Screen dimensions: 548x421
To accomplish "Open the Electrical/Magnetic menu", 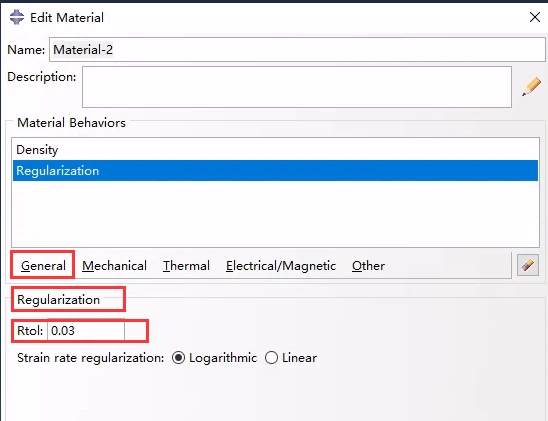I will click(x=281, y=266).
